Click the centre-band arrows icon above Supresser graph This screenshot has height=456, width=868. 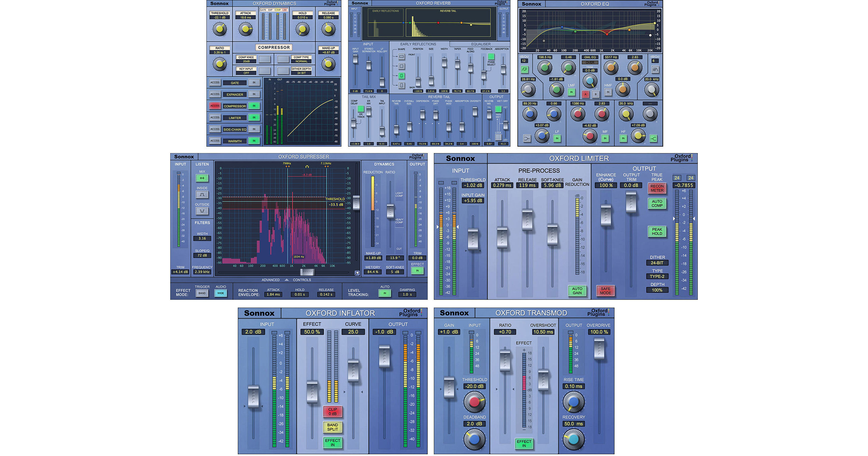pyautogui.click(x=307, y=166)
